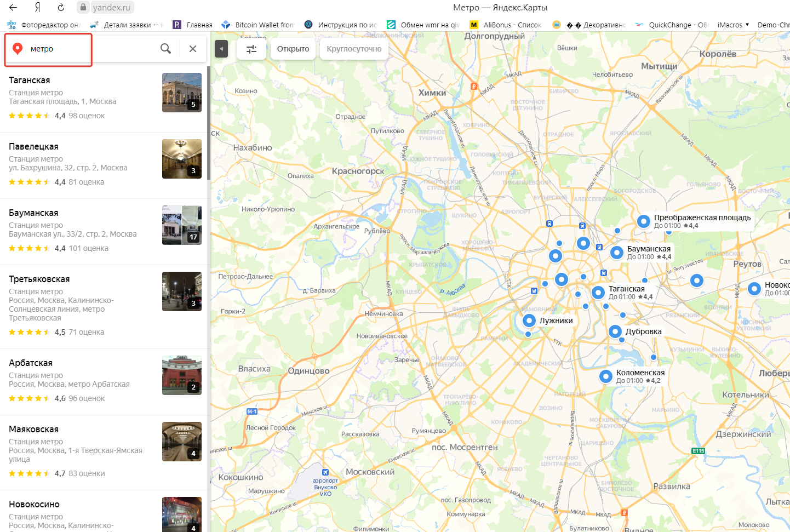Click the Коломенская marker on map
Viewport: 790px width, 532px height.
click(606, 376)
